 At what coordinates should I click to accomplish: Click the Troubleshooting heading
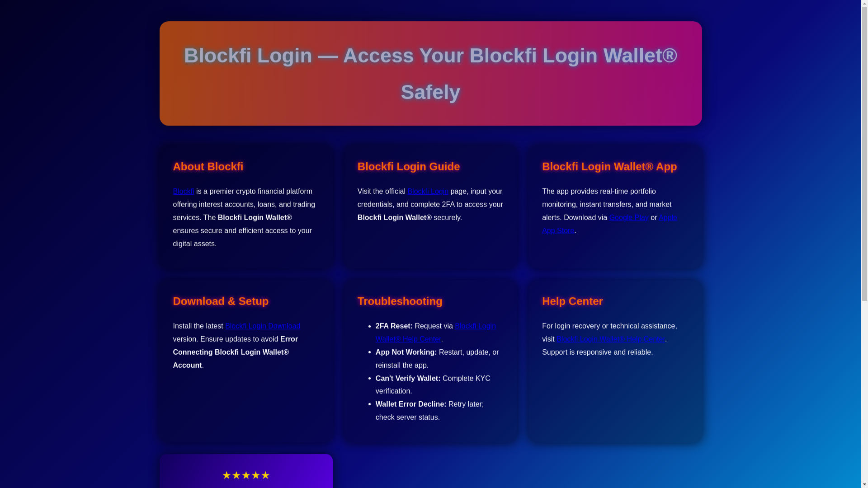pos(400,301)
